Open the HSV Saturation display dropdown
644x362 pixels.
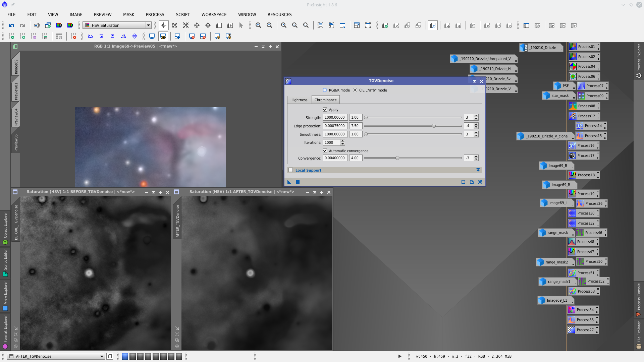click(x=148, y=25)
